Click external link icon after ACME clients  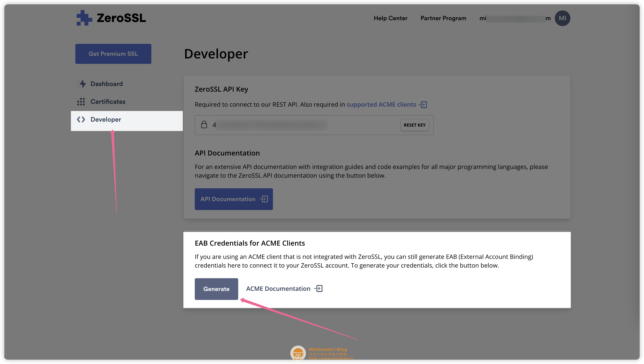pos(423,104)
